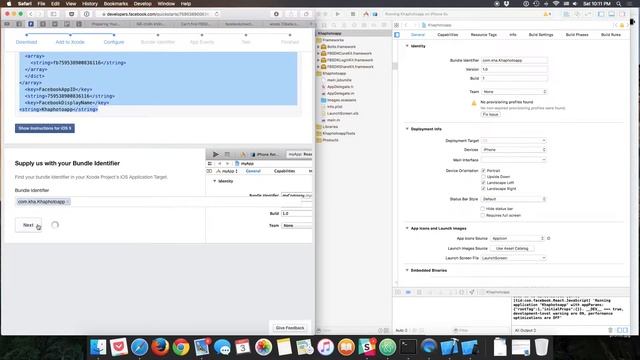The width and height of the screenshot is (640, 360).
Task: Switch to the Build Phases tab
Action: 577,35
